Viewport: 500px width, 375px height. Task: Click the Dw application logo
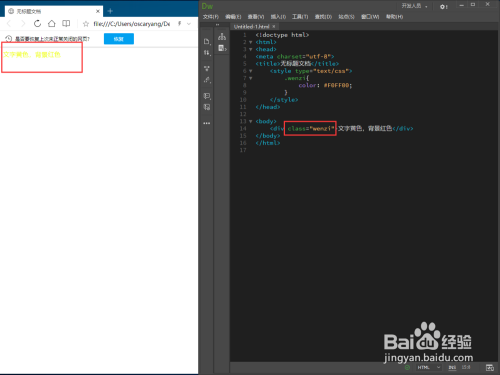207,6
